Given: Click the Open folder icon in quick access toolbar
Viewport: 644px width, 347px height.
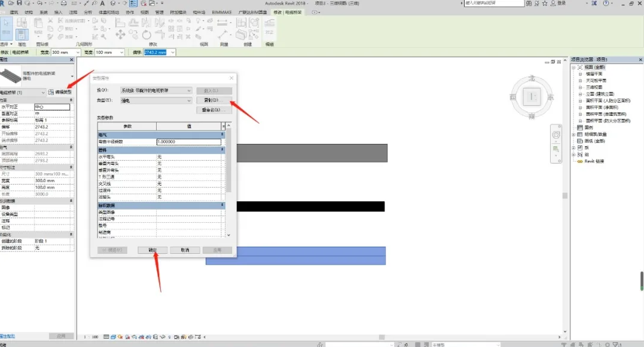Looking at the screenshot, I should coord(11,3).
